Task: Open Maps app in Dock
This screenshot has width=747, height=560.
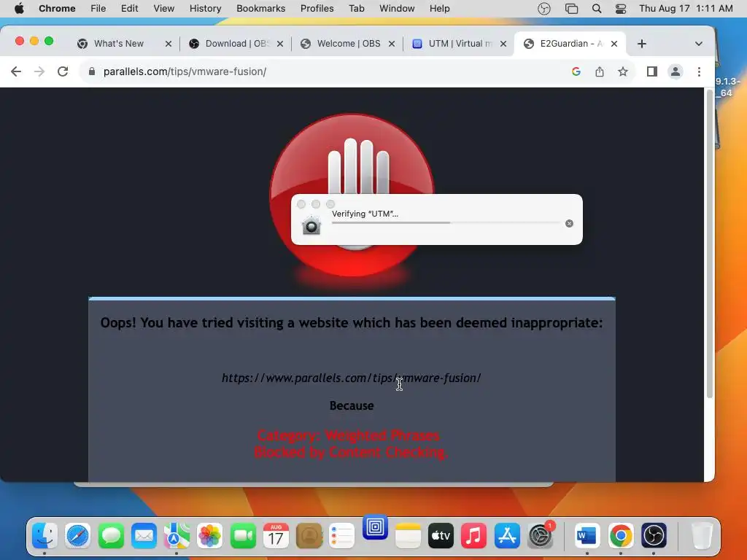Action: click(177, 536)
